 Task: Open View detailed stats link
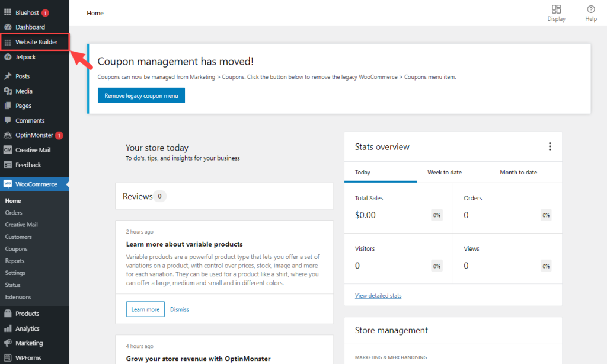378,295
